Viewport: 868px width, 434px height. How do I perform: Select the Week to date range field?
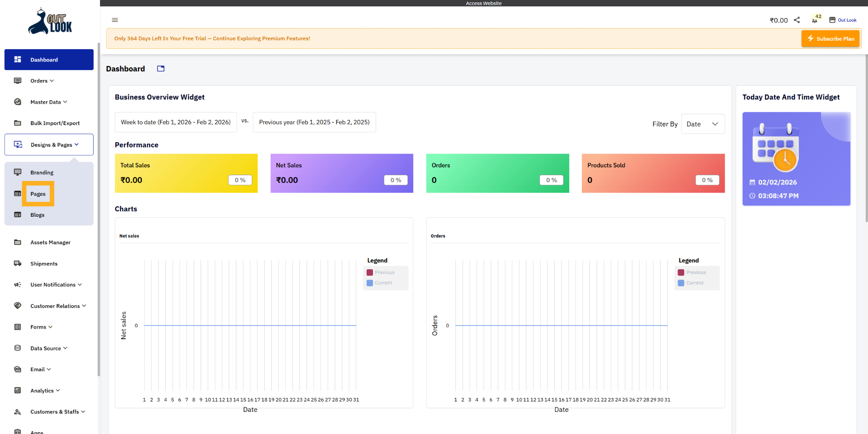click(x=176, y=122)
